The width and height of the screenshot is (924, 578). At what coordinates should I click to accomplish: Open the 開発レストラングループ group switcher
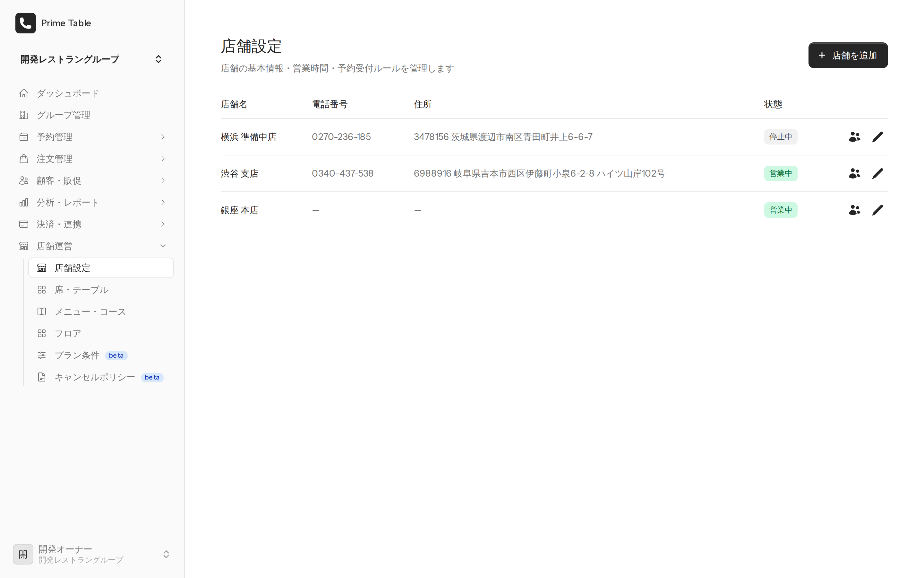pyautogui.click(x=92, y=59)
